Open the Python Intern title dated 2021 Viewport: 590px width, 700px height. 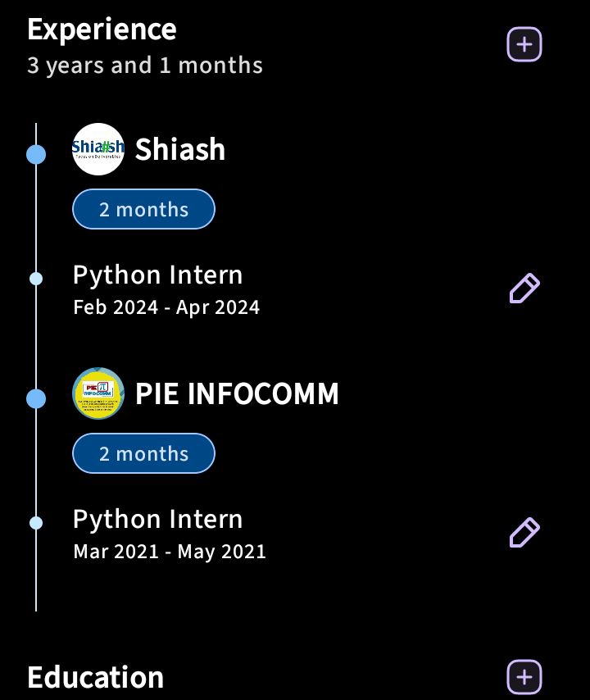(157, 520)
